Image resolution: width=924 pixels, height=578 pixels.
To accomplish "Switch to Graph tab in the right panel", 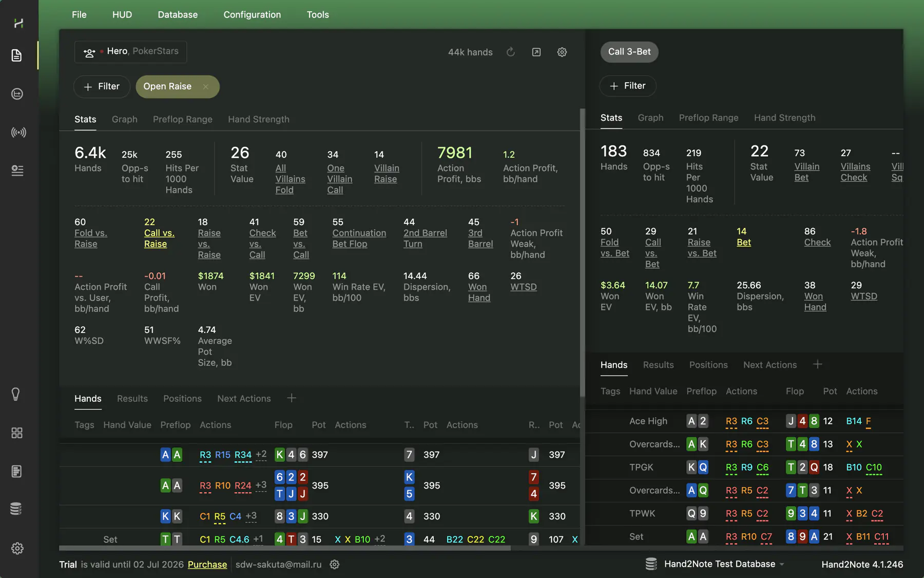I will pos(650,118).
